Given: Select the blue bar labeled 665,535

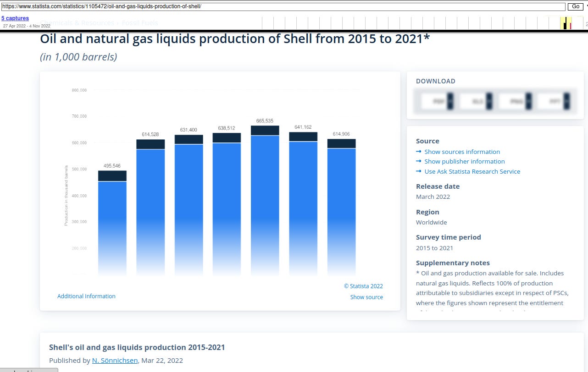Looking at the screenshot, I should [265, 205].
